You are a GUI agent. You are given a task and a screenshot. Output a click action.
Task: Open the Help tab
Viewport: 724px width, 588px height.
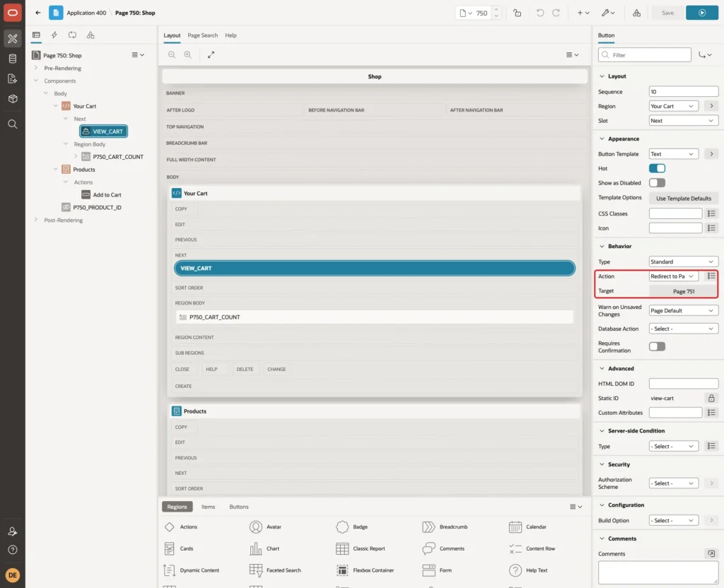(x=231, y=35)
